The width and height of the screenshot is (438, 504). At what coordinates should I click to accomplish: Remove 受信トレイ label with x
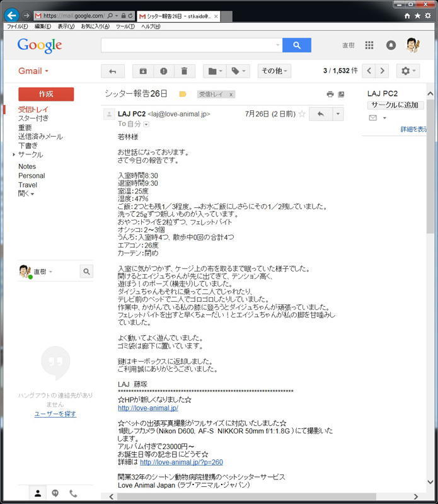tap(231, 94)
